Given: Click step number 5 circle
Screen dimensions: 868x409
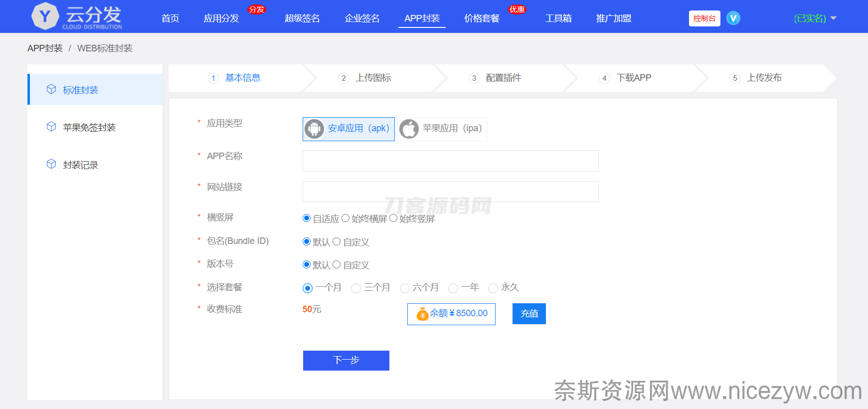Looking at the screenshot, I should pos(735,78).
